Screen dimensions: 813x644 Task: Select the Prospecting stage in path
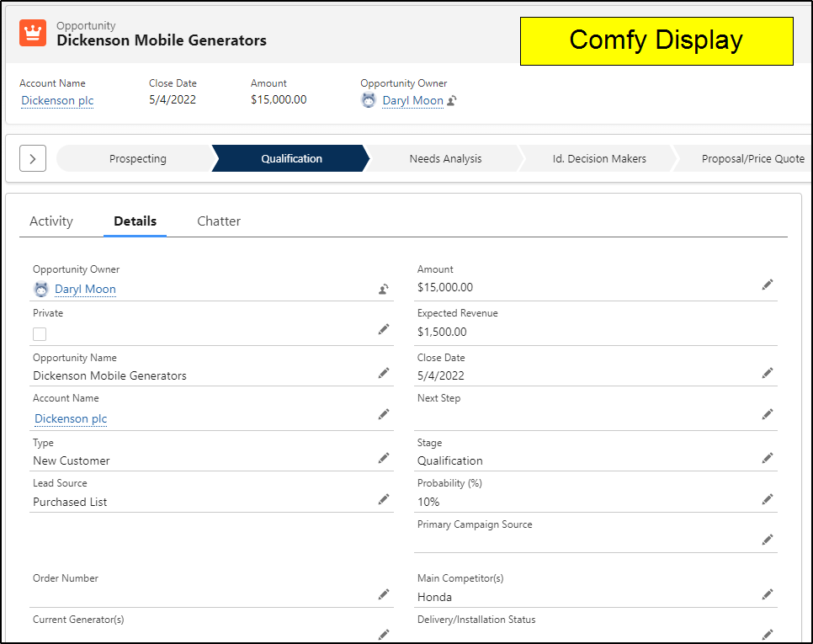(137, 158)
